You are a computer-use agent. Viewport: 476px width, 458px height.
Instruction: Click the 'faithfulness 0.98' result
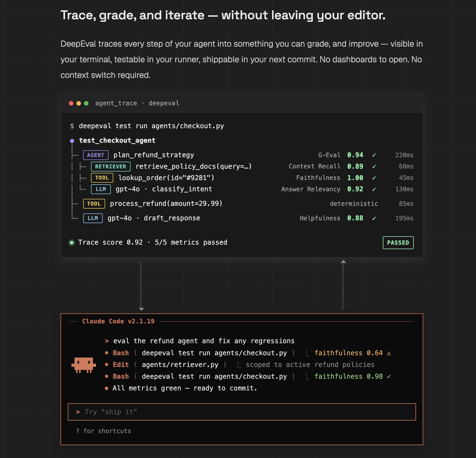[348, 376]
